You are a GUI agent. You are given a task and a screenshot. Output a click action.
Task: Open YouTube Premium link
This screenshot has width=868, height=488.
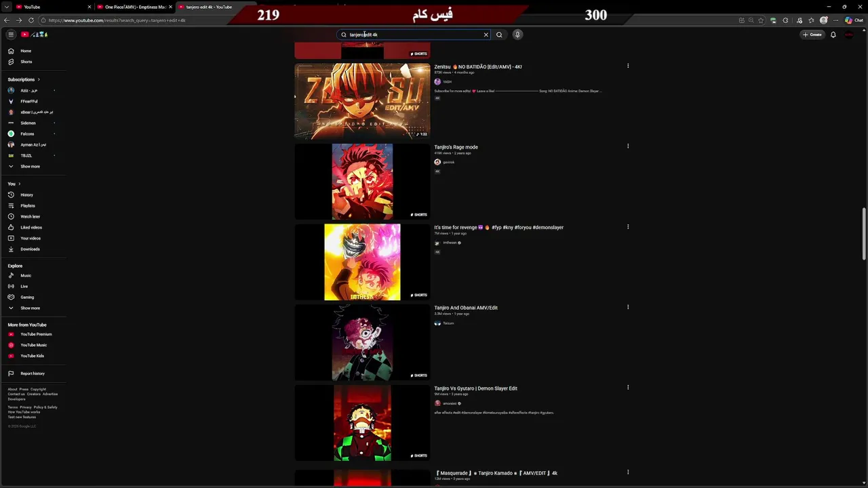coord(33,334)
